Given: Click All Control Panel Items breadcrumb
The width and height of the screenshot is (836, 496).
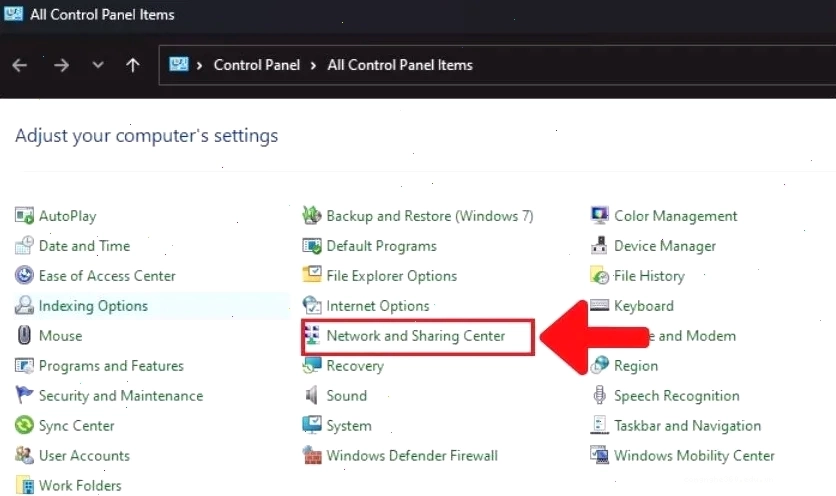Looking at the screenshot, I should pos(400,65).
